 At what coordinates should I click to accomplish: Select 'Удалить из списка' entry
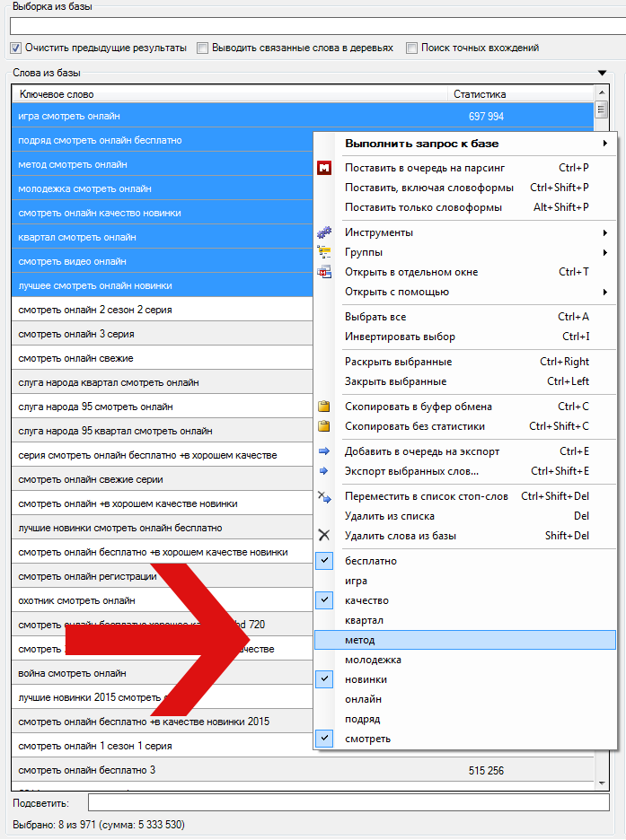(464, 516)
